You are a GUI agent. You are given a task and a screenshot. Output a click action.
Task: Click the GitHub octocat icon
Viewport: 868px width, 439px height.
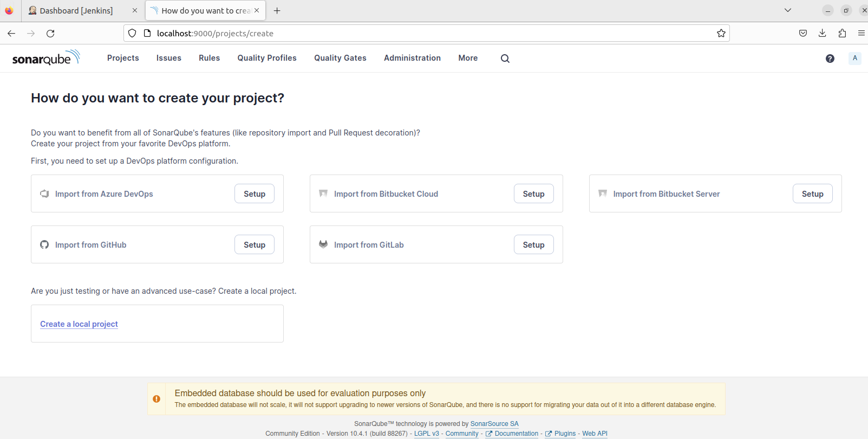[44, 244]
